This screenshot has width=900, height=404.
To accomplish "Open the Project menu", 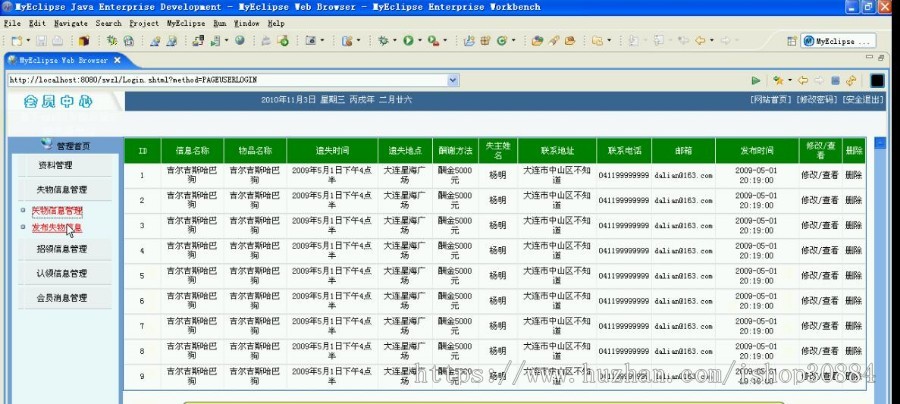I will pos(143,24).
